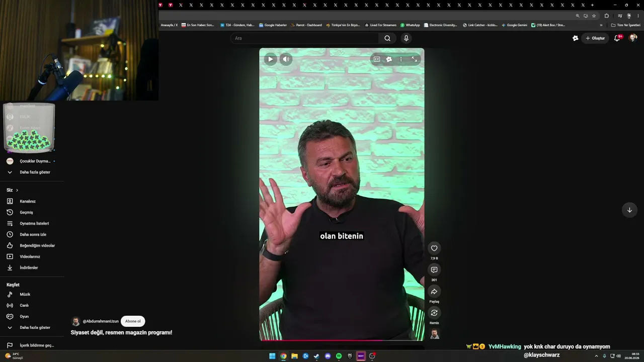
Task: Open the sound source thumbnail below Remix
Action: click(434, 334)
